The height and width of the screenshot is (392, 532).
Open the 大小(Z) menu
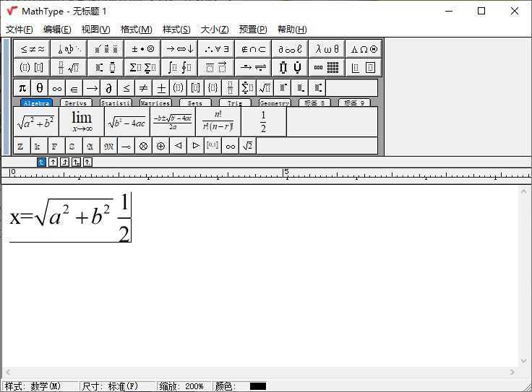215,30
